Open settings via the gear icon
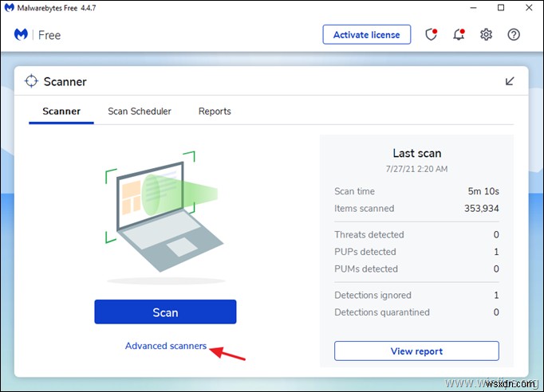Image resolution: width=544 pixels, height=392 pixels. pos(486,34)
